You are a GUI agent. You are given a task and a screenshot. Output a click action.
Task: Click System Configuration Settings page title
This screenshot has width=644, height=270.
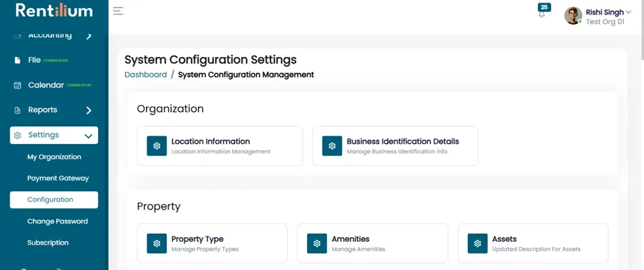coord(211,60)
